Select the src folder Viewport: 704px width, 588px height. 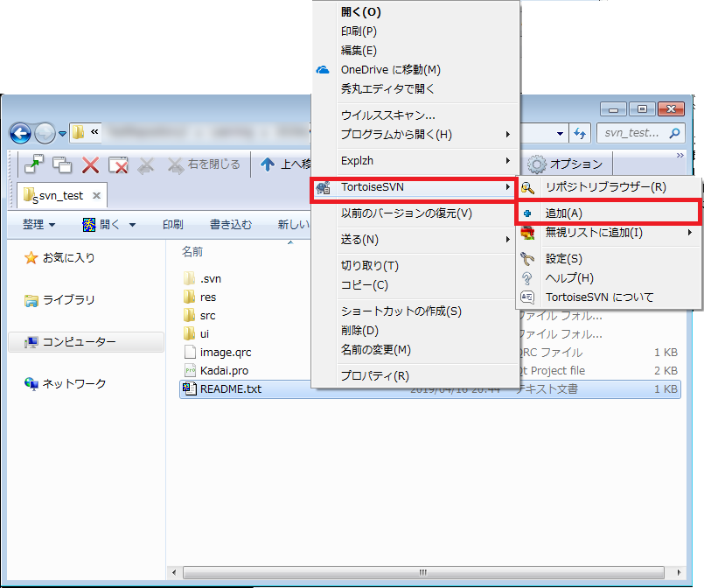tap(199, 315)
